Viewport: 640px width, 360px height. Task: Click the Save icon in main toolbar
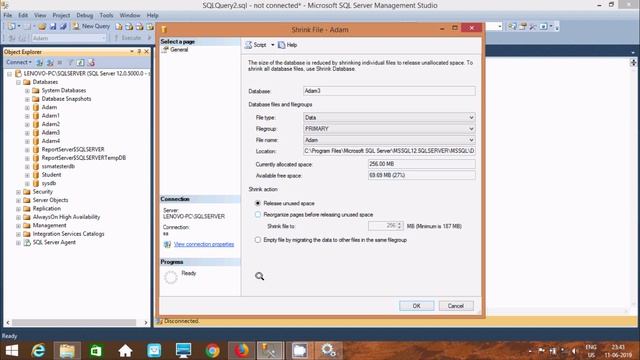coord(53,26)
